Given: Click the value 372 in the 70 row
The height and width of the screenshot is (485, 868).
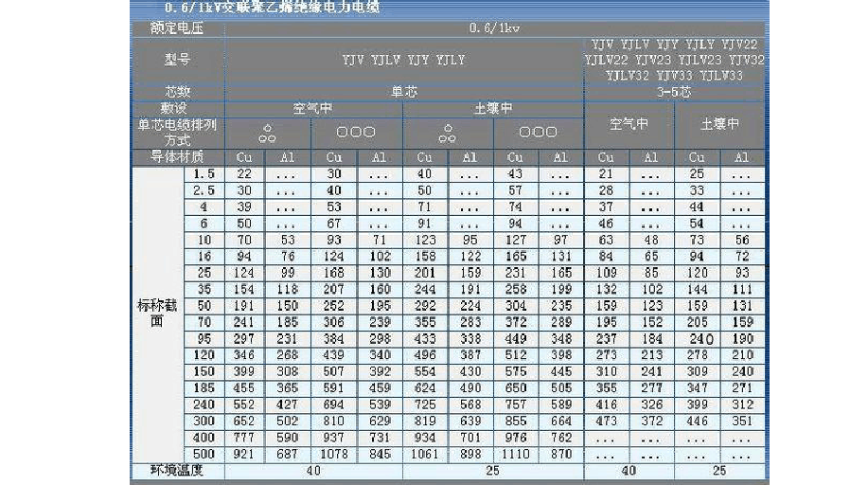Looking at the screenshot, I should tap(515, 322).
